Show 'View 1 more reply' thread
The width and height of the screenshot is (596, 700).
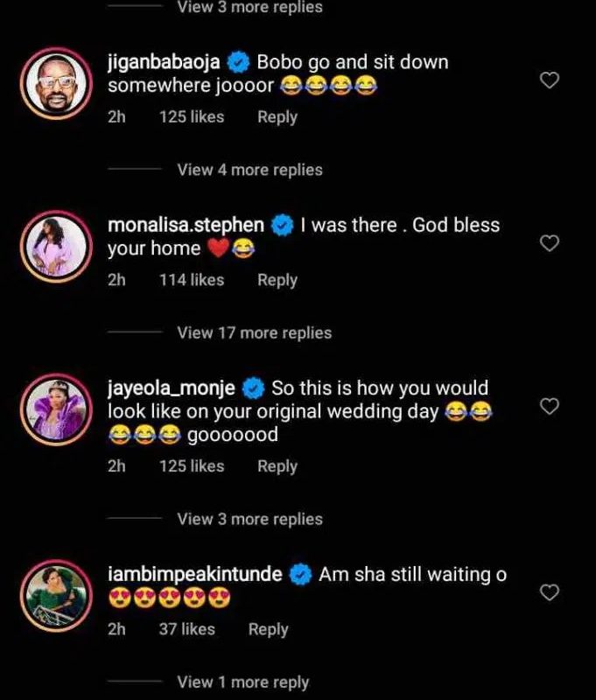tap(242, 682)
